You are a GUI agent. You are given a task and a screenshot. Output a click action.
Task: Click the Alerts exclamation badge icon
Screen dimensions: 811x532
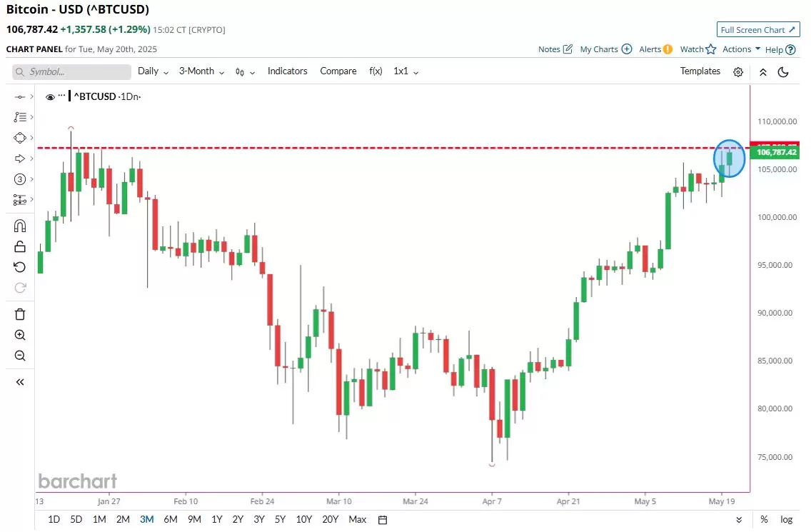coord(668,49)
